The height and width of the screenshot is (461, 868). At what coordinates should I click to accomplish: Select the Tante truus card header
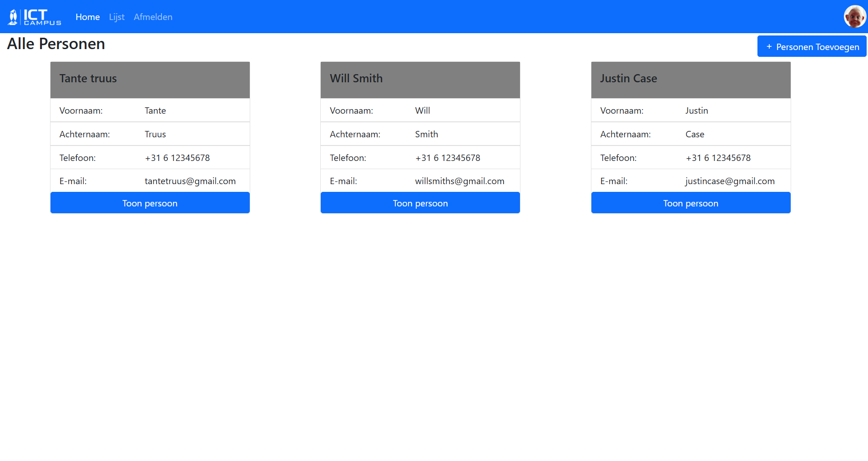(150, 80)
